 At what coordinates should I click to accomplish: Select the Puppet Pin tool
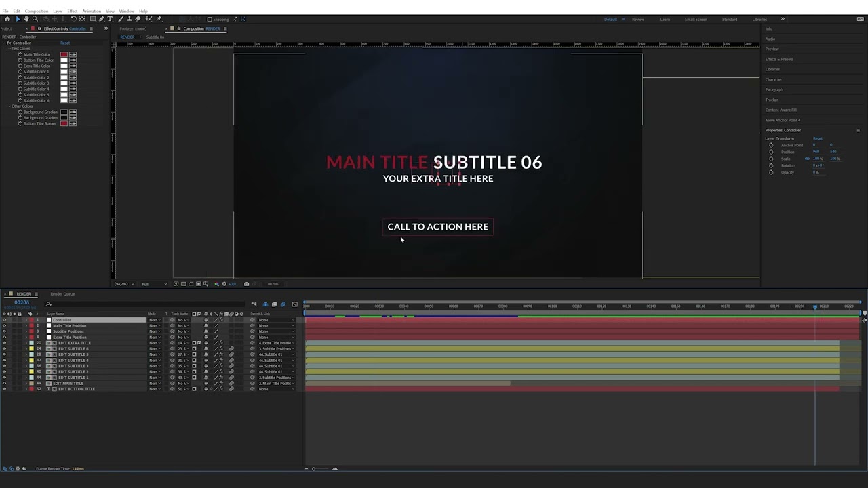coord(159,19)
